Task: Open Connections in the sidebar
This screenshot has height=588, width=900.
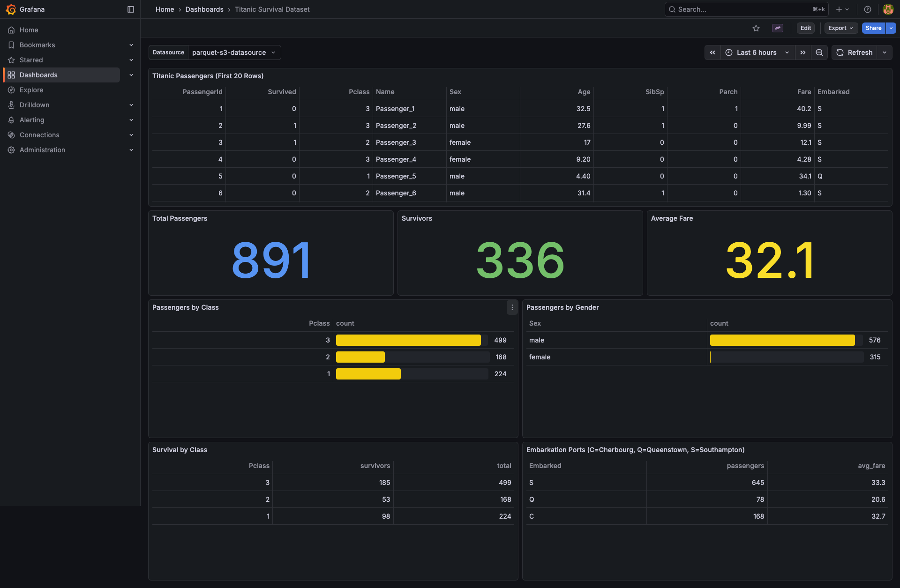Action: (39, 135)
